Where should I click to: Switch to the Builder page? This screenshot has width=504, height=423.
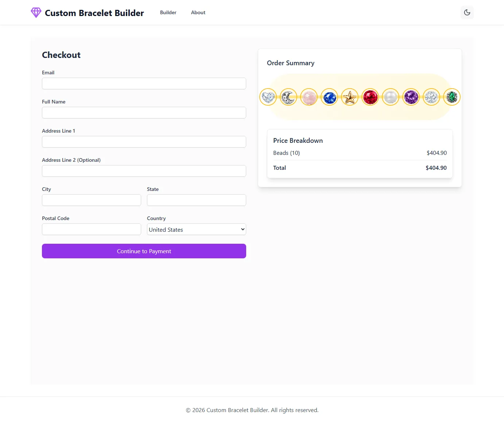(x=168, y=12)
